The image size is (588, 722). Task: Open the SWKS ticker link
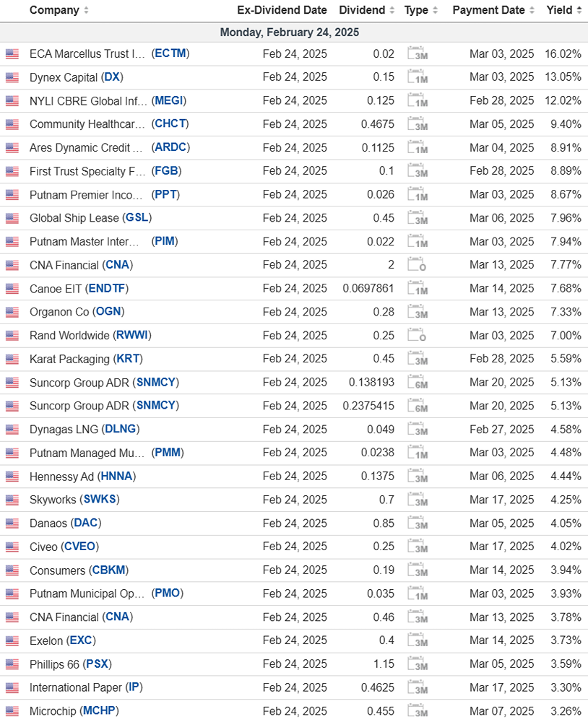point(100,500)
